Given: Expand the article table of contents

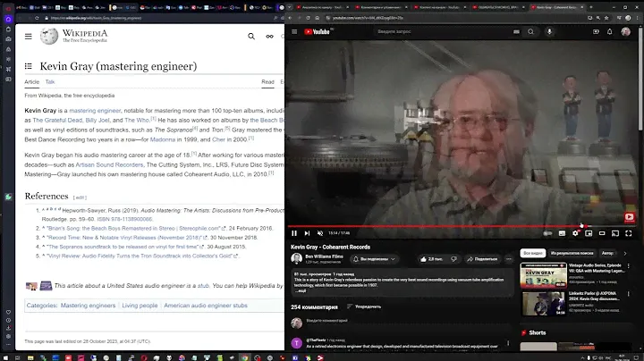Looking at the screenshot, I should click(29, 66).
